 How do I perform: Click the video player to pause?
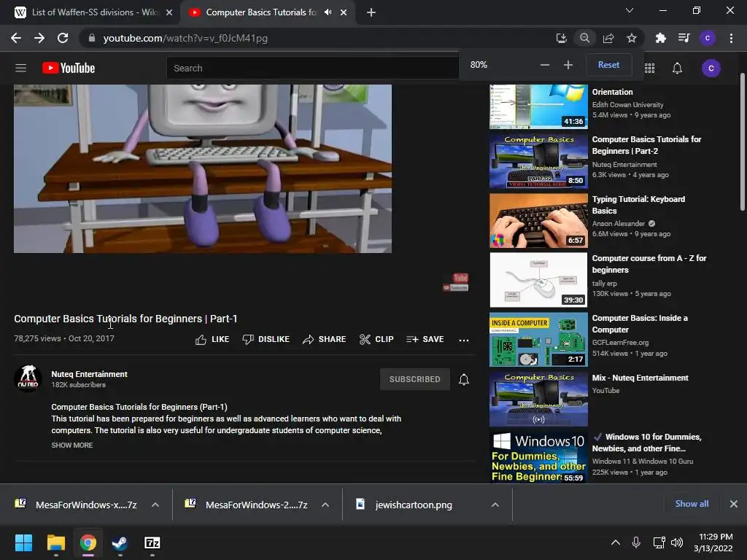click(203, 168)
